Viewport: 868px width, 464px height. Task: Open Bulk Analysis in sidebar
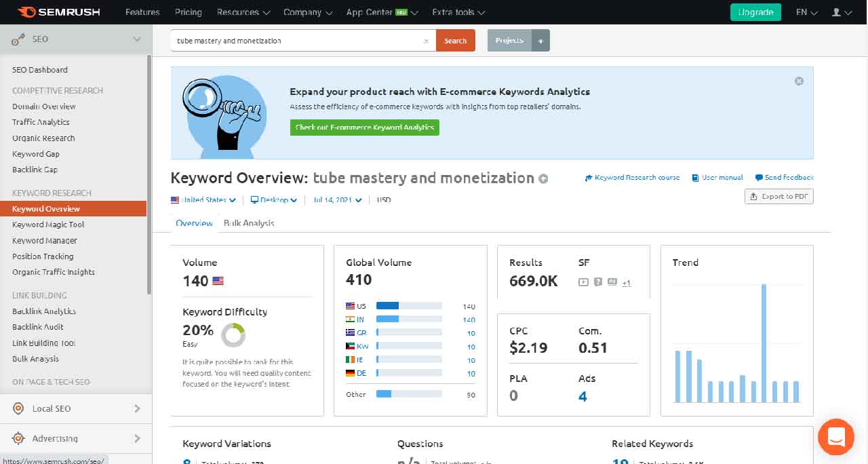coord(35,359)
